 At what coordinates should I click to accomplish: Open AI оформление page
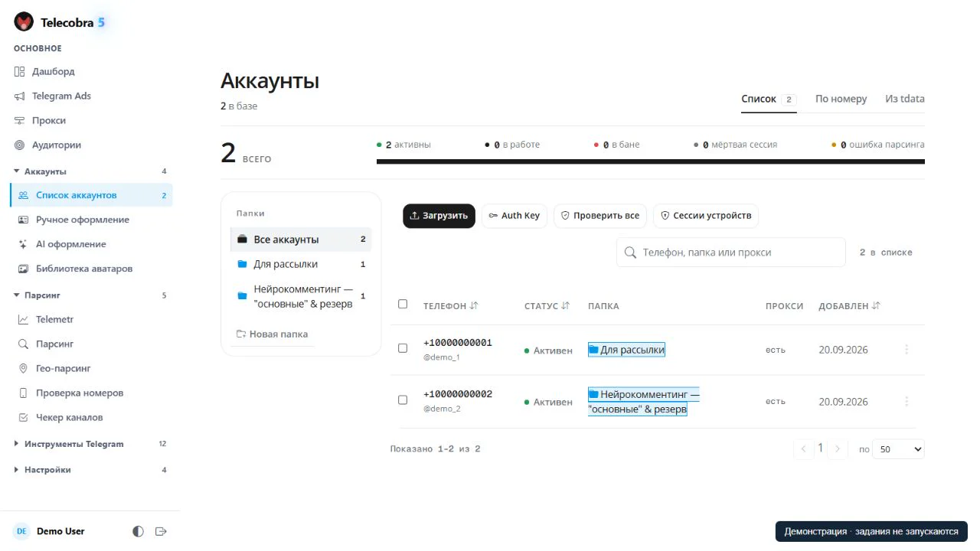point(90,244)
